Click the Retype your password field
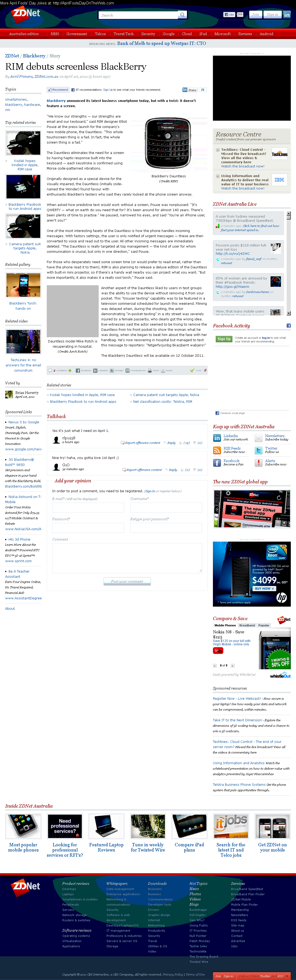The width and height of the screenshot is (296, 980). (x=166, y=528)
